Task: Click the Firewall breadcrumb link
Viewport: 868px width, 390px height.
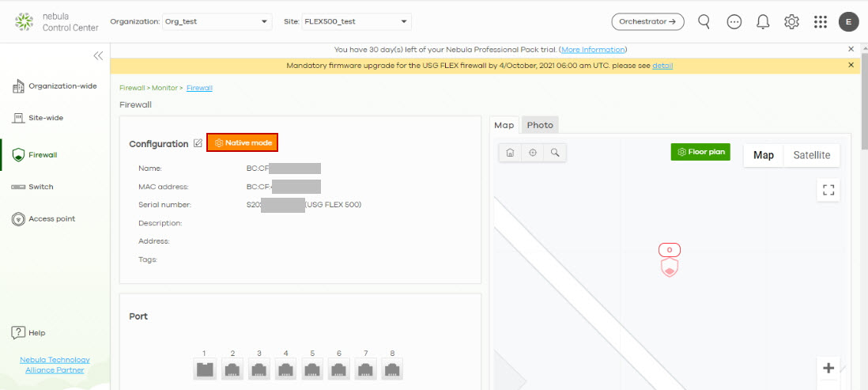Action: click(x=199, y=88)
